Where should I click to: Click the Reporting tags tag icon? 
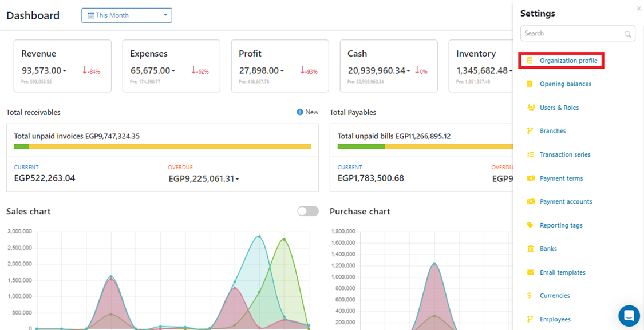[530, 225]
